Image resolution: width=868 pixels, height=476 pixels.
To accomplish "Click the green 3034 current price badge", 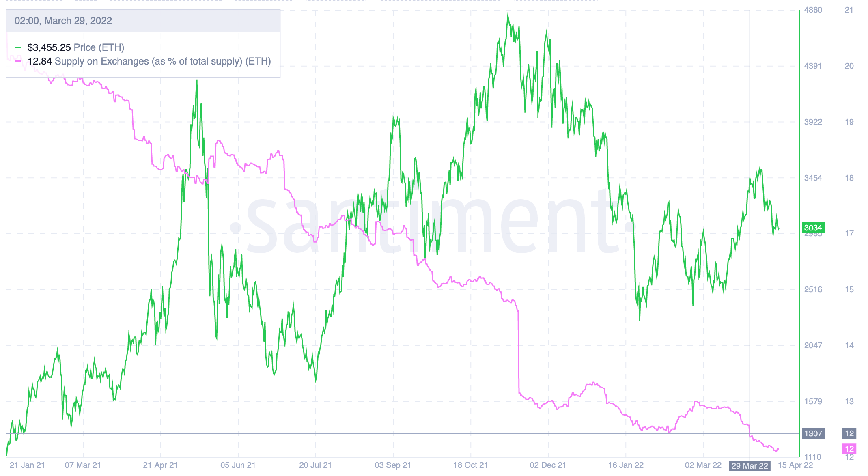I will click(x=813, y=228).
